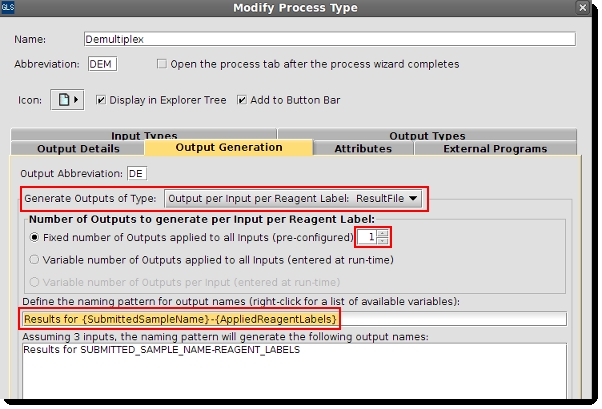Click the Name field containing Demultiplex
This screenshot has height=409, width=602.
coord(330,39)
